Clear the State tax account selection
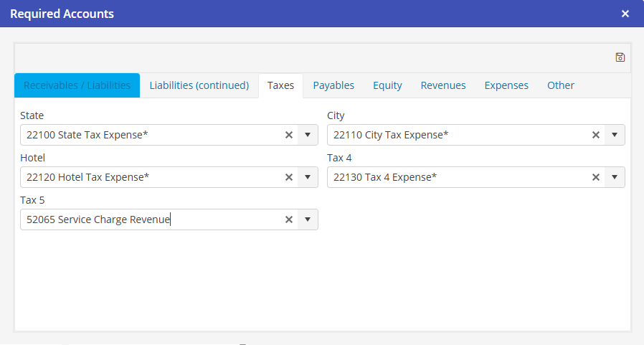The width and height of the screenshot is (644, 345). (289, 135)
